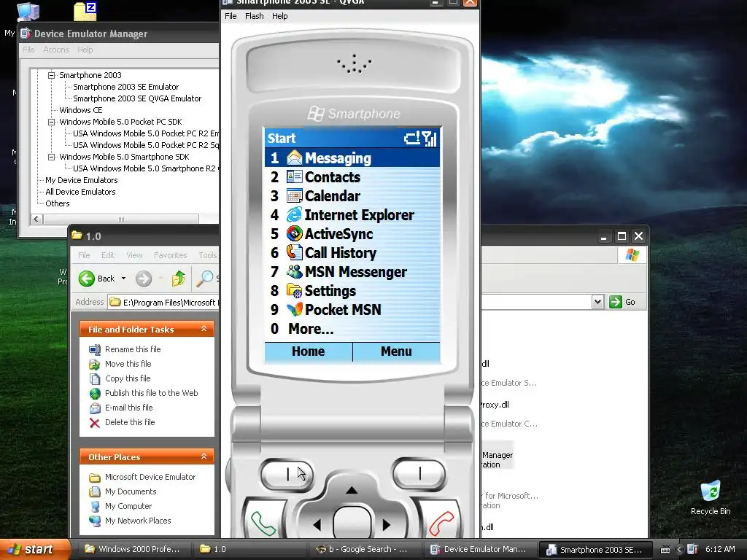Click the zip folder icon on the desktop
The width and height of the screenshot is (747, 560).
(x=85, y=12)
